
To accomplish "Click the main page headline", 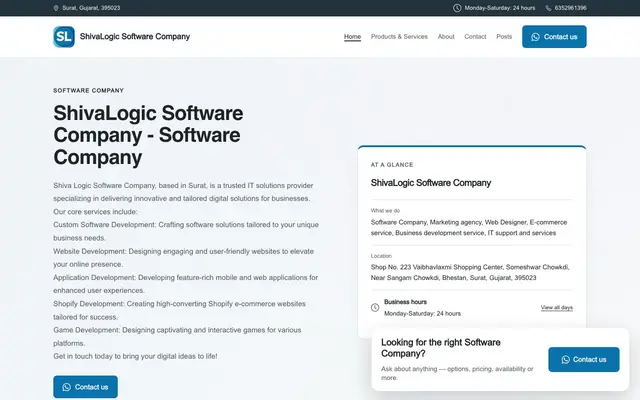I will click(148, 135).
